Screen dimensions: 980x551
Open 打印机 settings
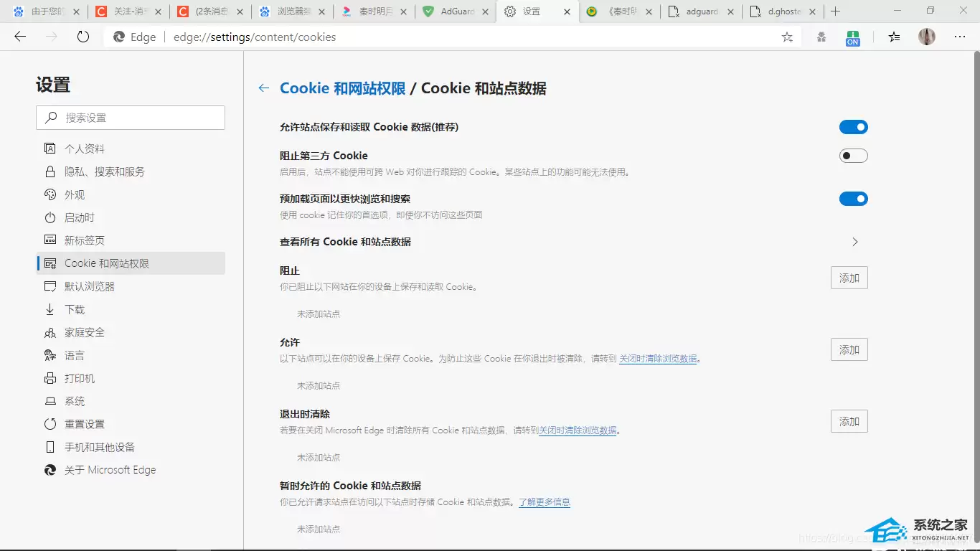pyautogui.click(x=131, y=378)
